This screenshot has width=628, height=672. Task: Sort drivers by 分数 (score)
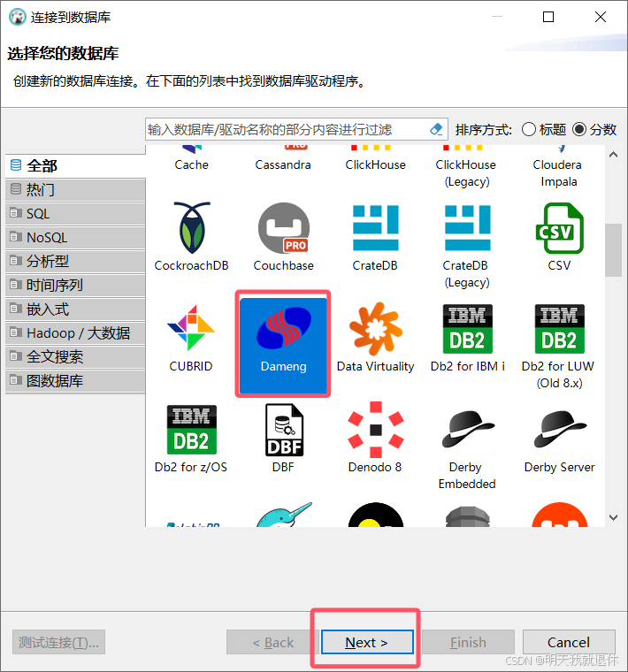pos(594,129)
